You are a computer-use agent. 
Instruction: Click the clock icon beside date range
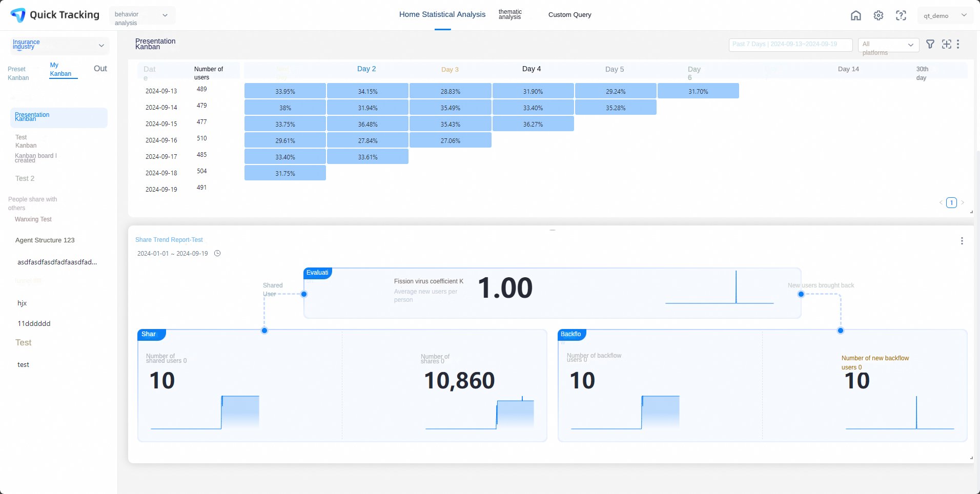point(217,253)
